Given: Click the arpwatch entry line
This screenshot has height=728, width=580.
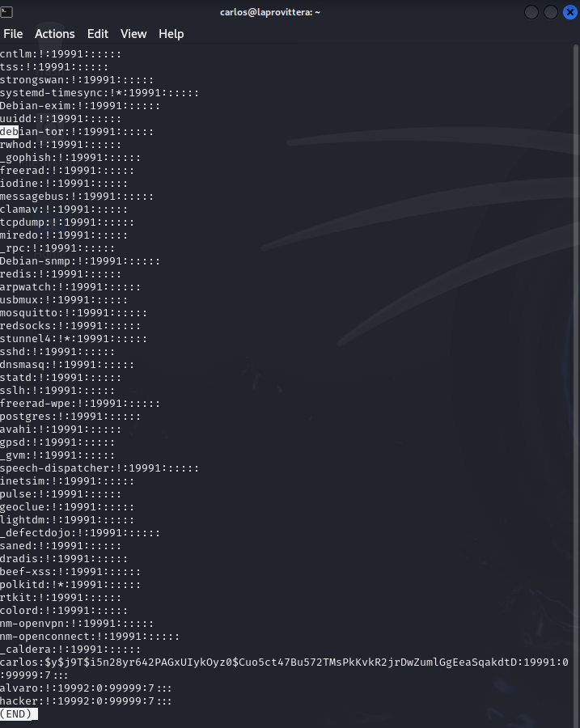Looking at the screenshot, I should click(70, 287).
